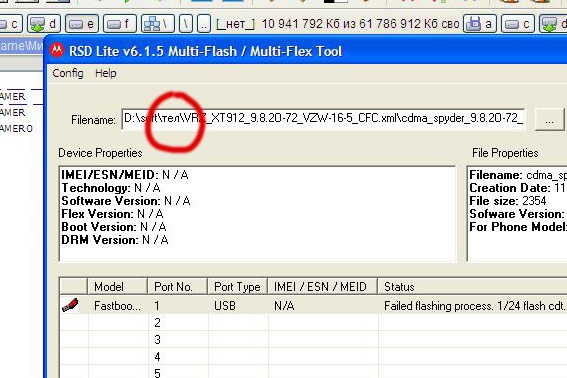Image resolution: width=567 pixels, height=378 pixels.
Task: Select drive d in Total Commander's left drive bar
Action: pyautogui.click(x=43, y=24)
